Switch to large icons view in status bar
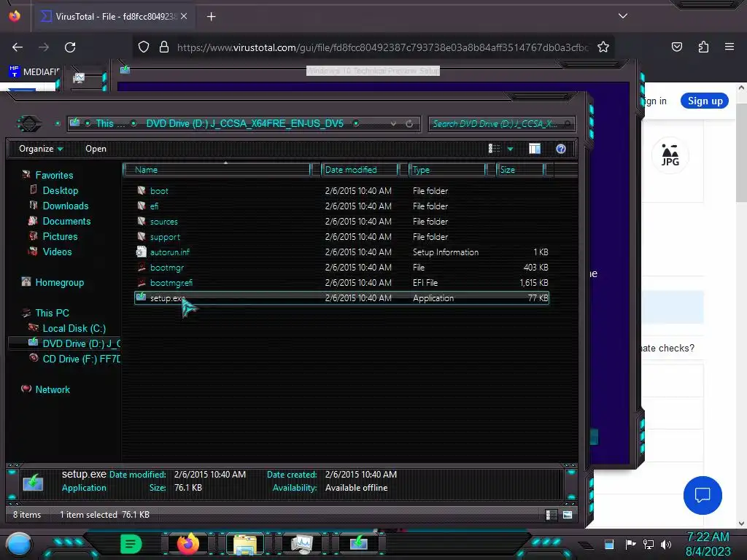This screenshot has width=747, height=560. 568,515
